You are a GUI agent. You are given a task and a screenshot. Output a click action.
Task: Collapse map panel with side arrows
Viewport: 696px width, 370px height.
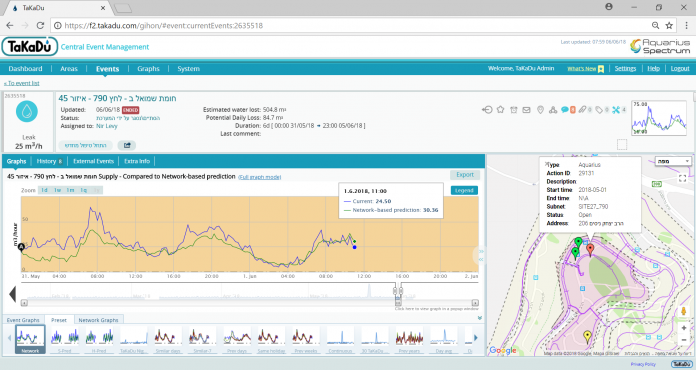481,255
